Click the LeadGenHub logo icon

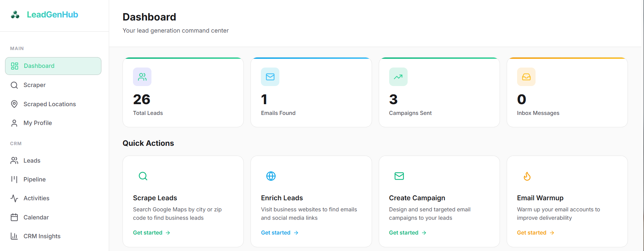click(x=15, y=14)
